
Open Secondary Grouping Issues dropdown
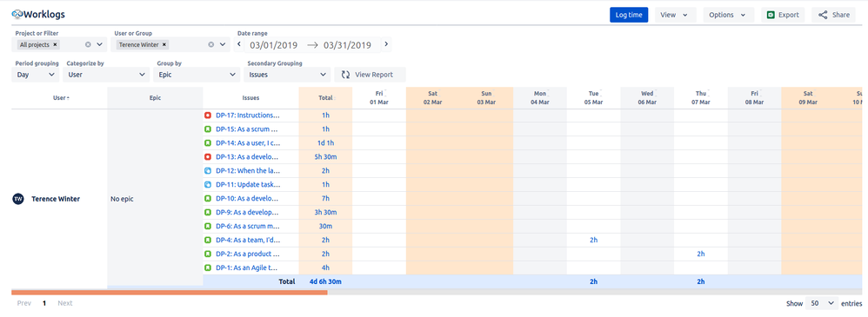tap(287, 74)
